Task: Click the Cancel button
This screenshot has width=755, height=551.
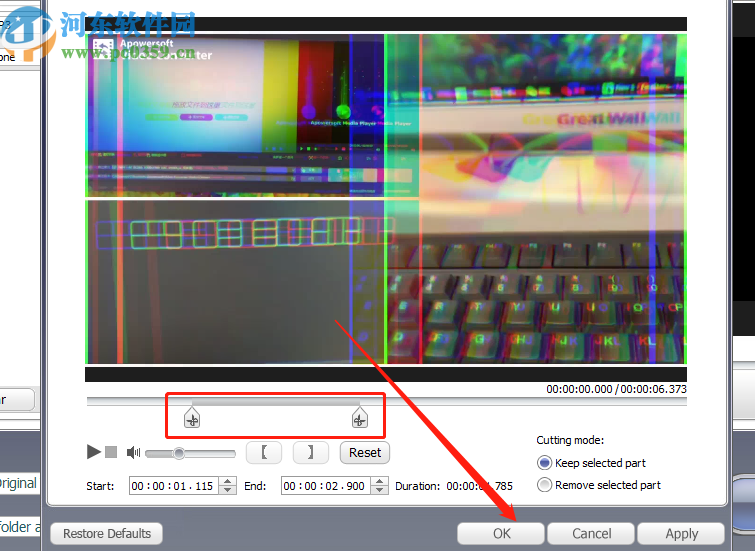Action: click(591, 534)
